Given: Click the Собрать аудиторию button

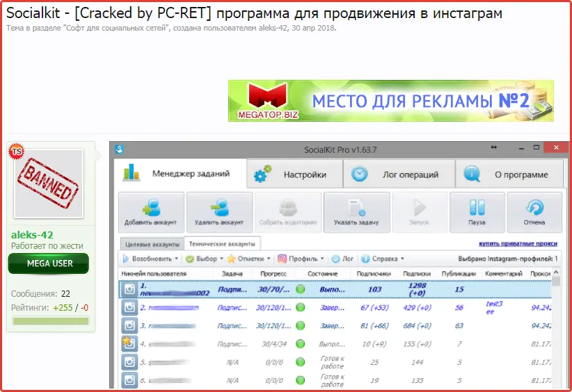Looking at the screenshot, I should [x=288, y=213].
